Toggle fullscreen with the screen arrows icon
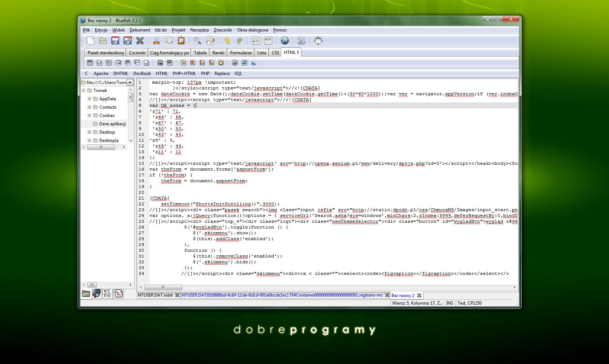This screenshot has width=609, height=364. [x=318, y=41]
